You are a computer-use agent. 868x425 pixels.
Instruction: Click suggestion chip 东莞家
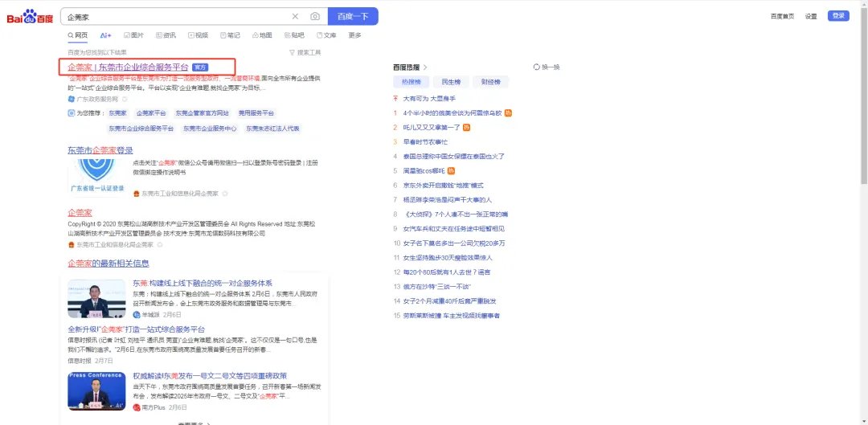click(118, 113)
